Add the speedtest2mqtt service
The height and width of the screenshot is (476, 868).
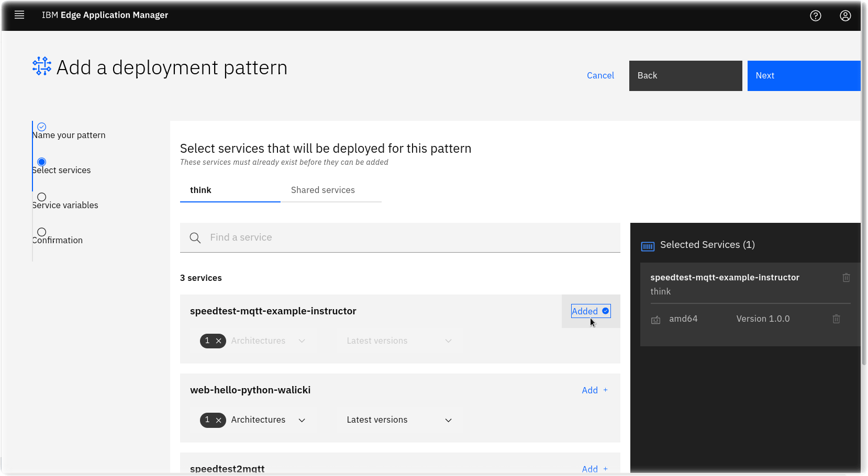[595, 469]
